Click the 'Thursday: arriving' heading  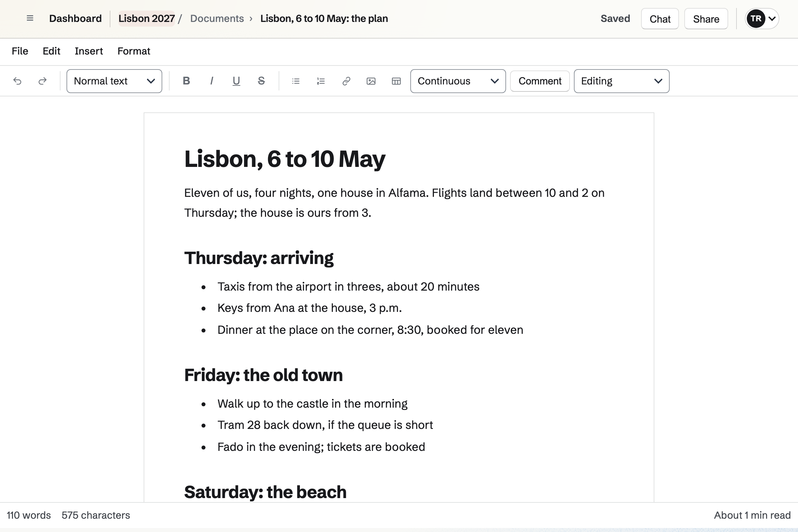click(259, 258)
